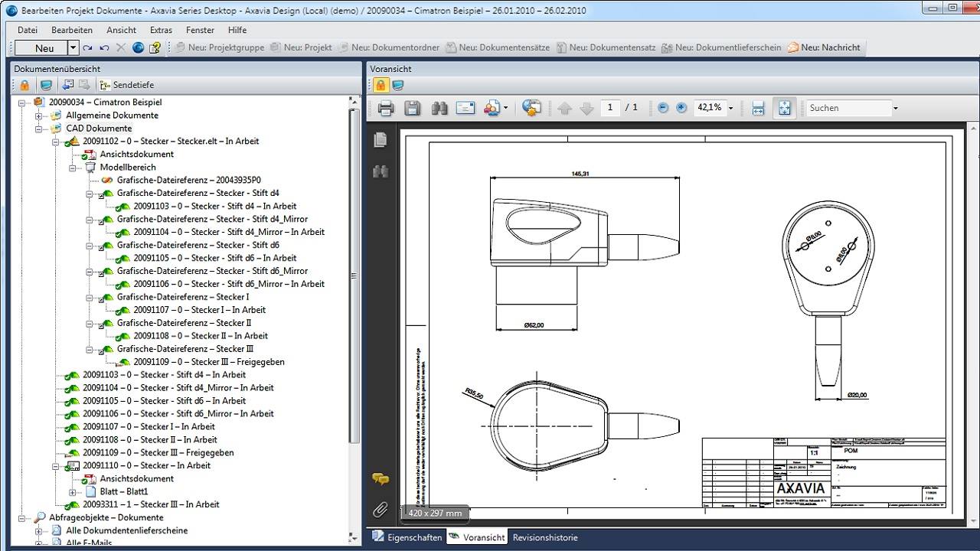Click Neu: Projektgruppe toolbar button
The height and width of the screenshot is (551, 980).
coord(219,47)
